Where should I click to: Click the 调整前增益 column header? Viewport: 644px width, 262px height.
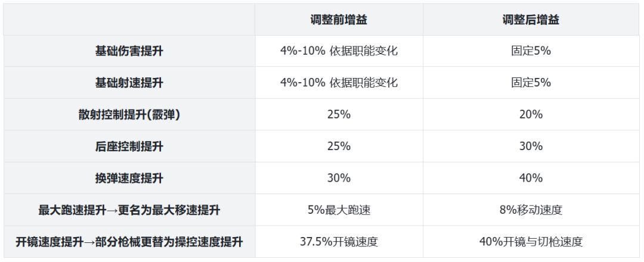338,20
